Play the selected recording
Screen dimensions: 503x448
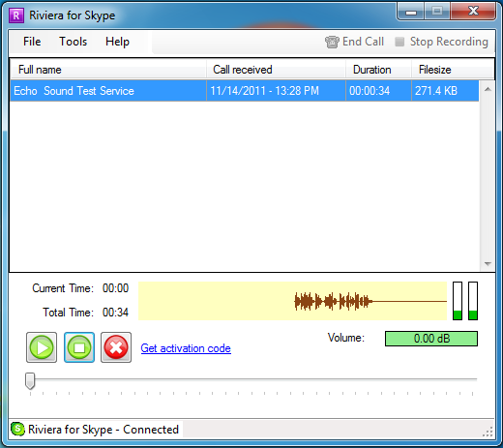coord(42,347)
